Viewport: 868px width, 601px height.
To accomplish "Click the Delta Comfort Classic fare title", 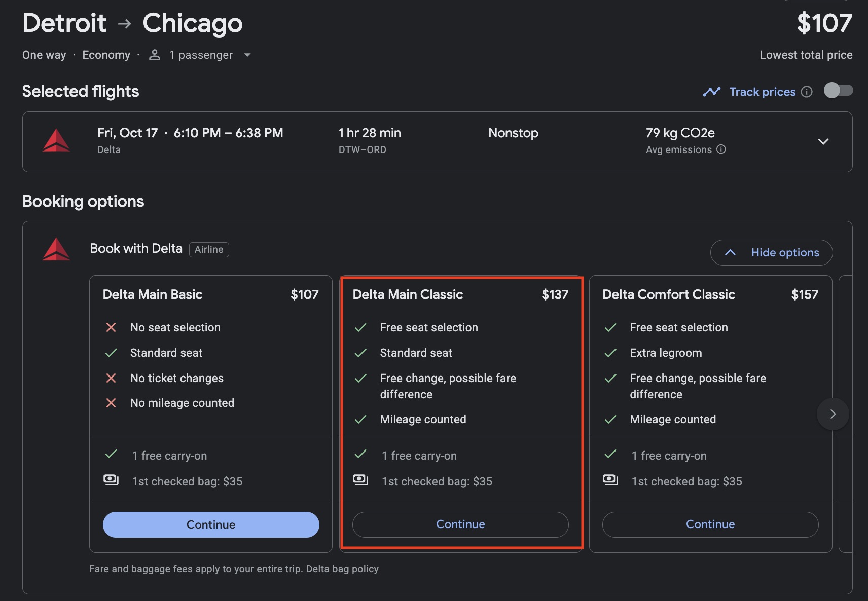I will click(669, 294).
